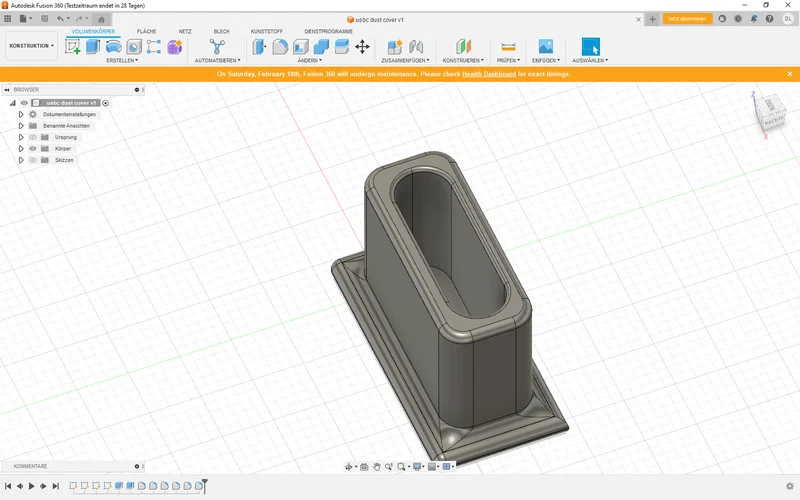
Task: Toggle eye icon for Skizzen folder
Action: [33, 160]
